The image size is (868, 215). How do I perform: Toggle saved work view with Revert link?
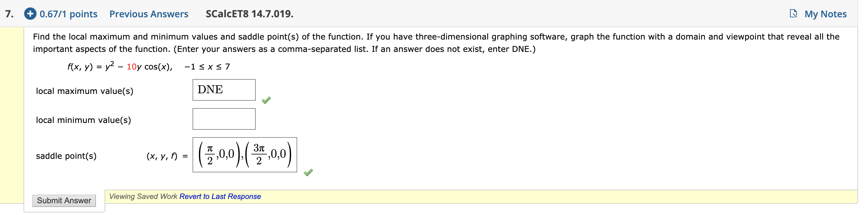coord(220,196)
